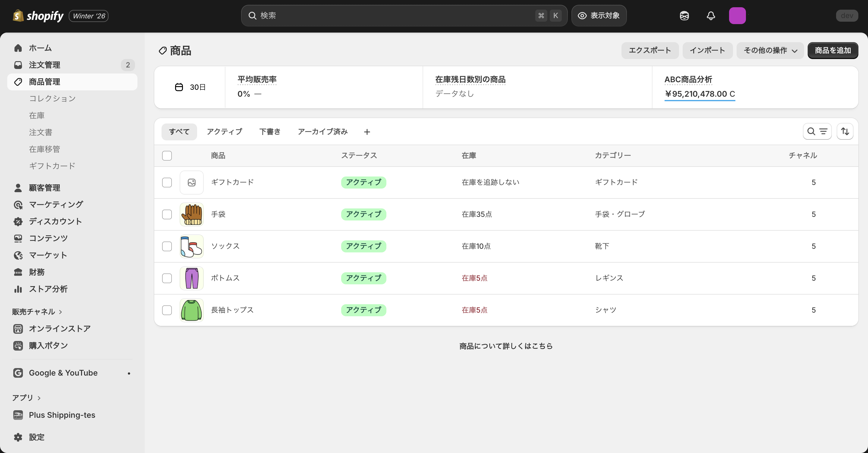Open 設定 at the bottom of the sidebar
Screen dimensions: 868x453
coord(37,437)
